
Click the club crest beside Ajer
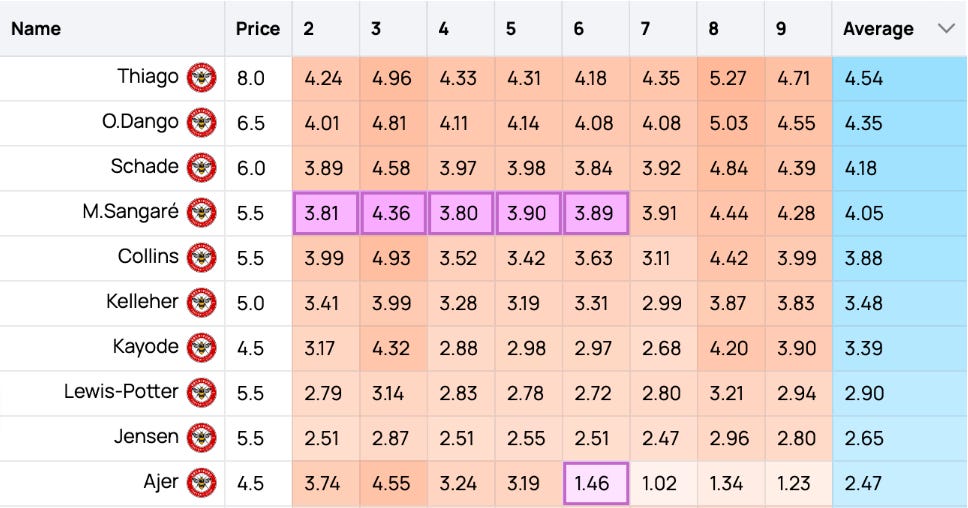tap(202, 483)
